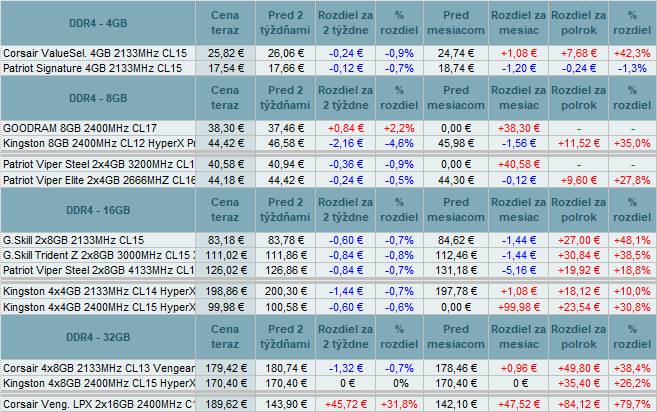
Task: Click the +42,3% half-year percentage
Action: click(632, 53)
